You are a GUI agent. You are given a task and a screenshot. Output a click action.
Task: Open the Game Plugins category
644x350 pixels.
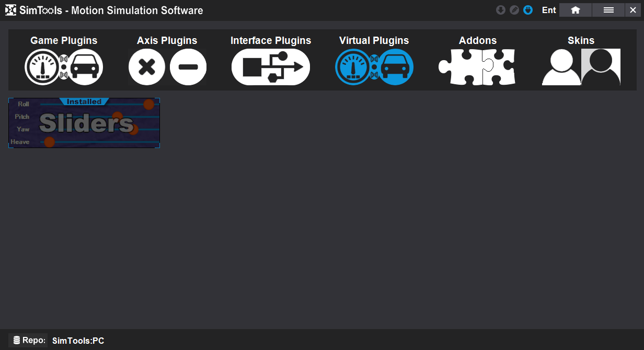pos(64,60)
